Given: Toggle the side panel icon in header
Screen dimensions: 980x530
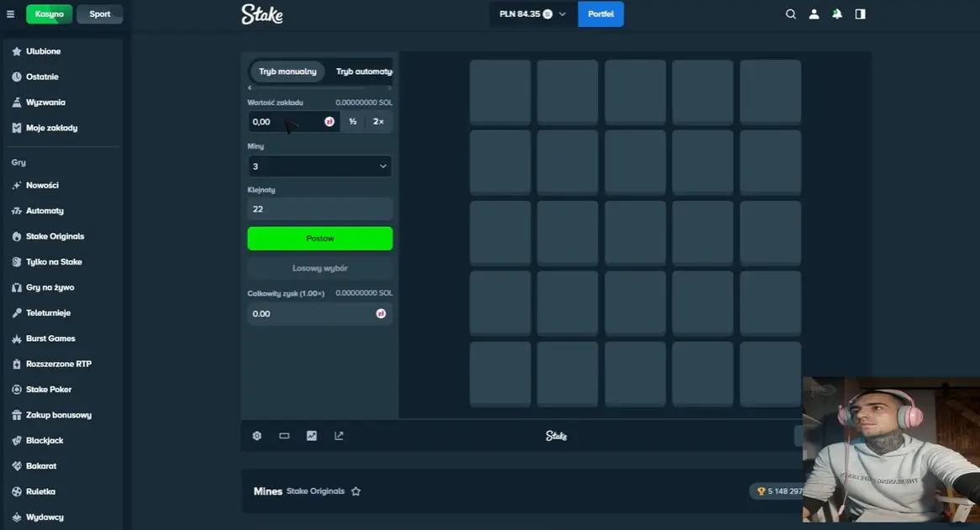Looking at the screenshot, I should (x=860, y=13).
